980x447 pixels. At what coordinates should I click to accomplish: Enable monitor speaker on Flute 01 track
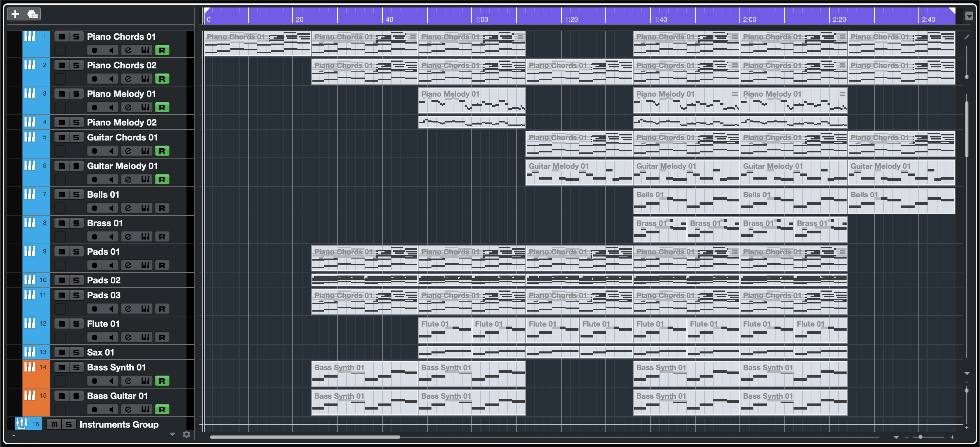click(111, 337)
